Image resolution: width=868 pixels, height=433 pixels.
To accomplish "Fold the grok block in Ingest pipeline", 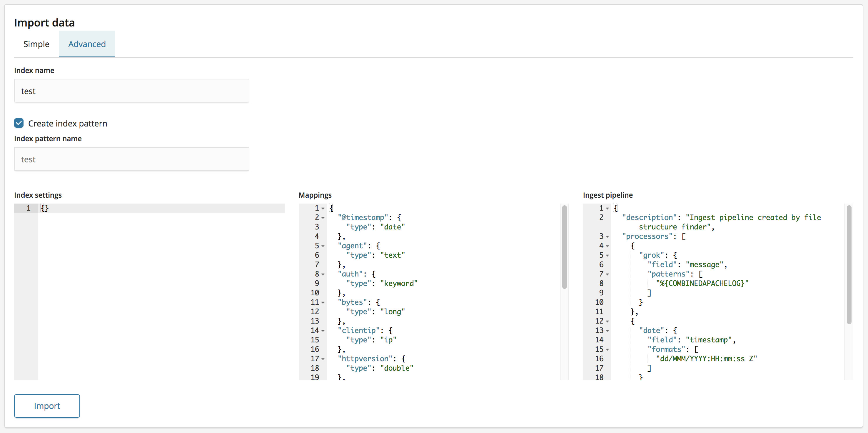I will (x=607, y=256).
